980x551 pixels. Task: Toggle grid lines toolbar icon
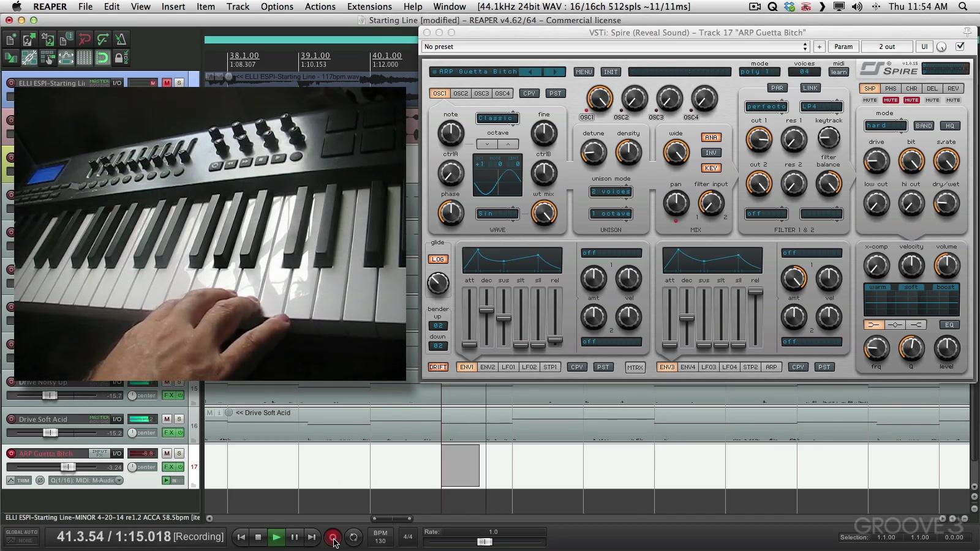click(x=85, y=58)
